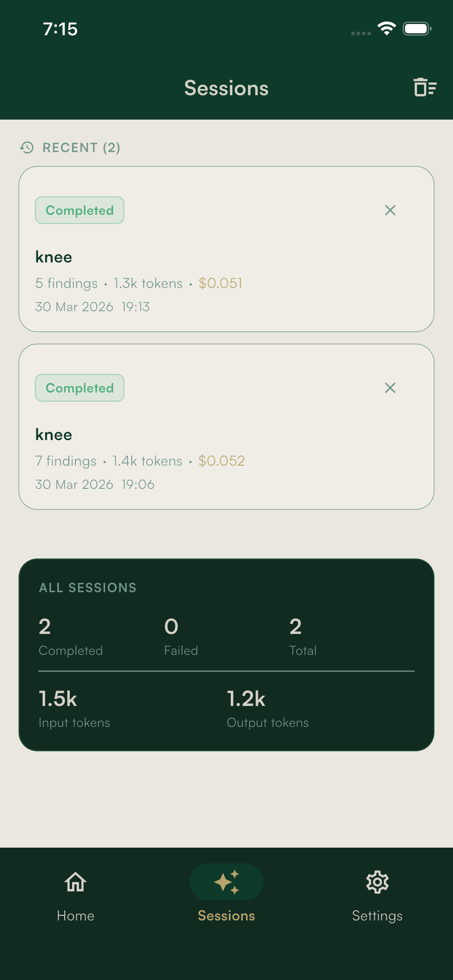Tap the battery status icon
This screenshot has width=453, height=980.
[417, 29]
